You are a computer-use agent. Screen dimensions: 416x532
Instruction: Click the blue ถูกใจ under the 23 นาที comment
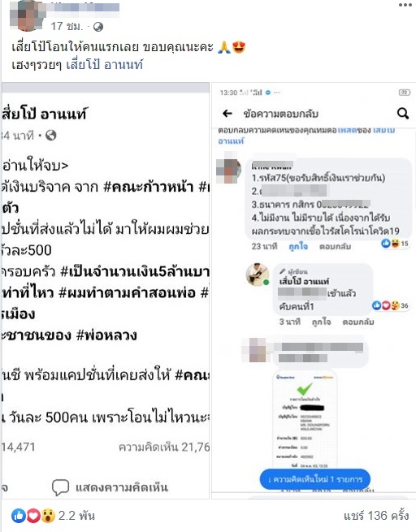(298, 246)
